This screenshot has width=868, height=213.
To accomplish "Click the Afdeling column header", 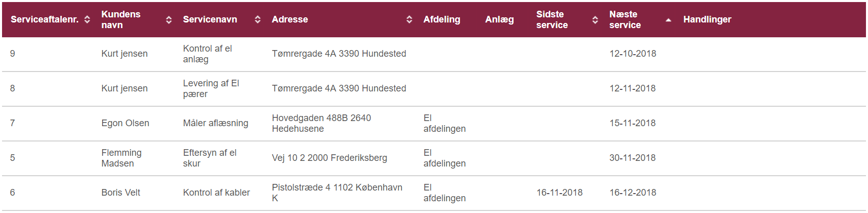I will pyautogui.click(x=442, y=19).
